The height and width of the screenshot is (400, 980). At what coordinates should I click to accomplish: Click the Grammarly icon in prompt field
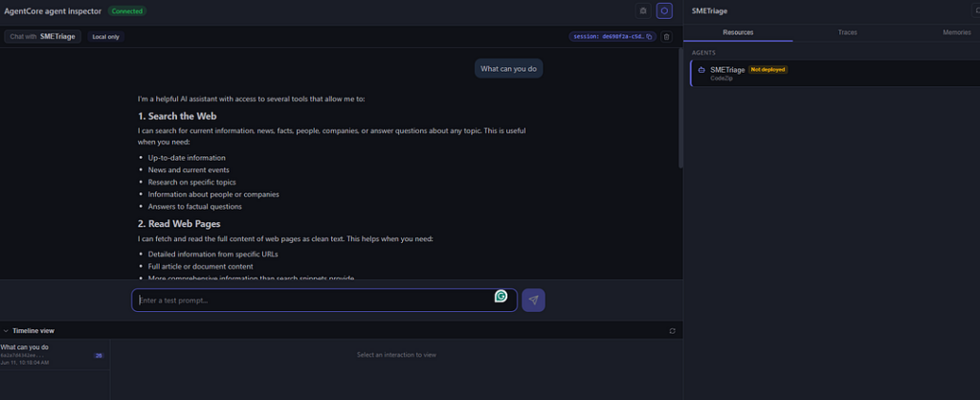click(501, 297)
